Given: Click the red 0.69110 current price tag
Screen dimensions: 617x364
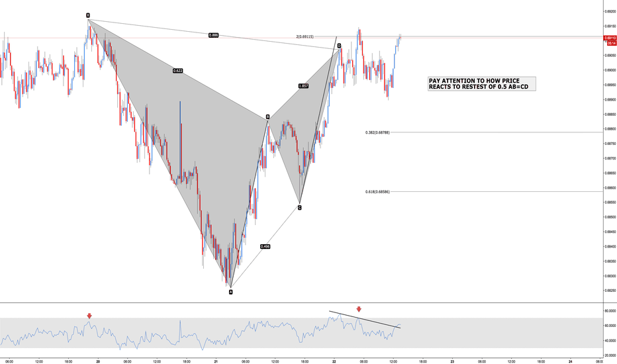Looking at the screenshot, I should [610, 38].
